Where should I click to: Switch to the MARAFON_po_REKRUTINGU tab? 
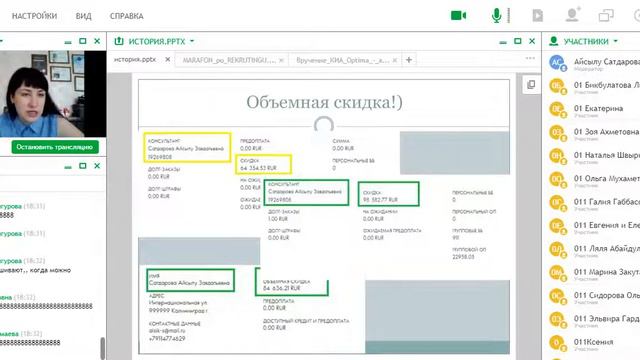(x=229, y=60)
